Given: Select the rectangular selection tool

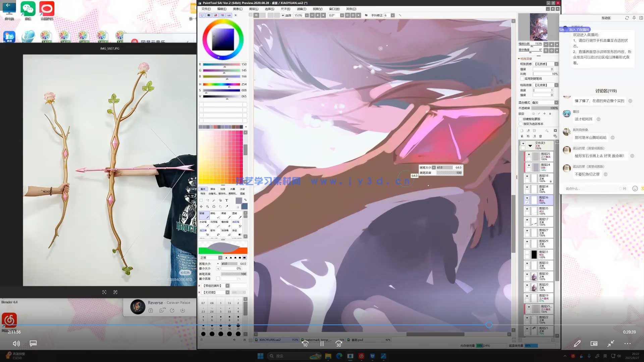Looking at the screenshot, I should [x=201, y=200].
